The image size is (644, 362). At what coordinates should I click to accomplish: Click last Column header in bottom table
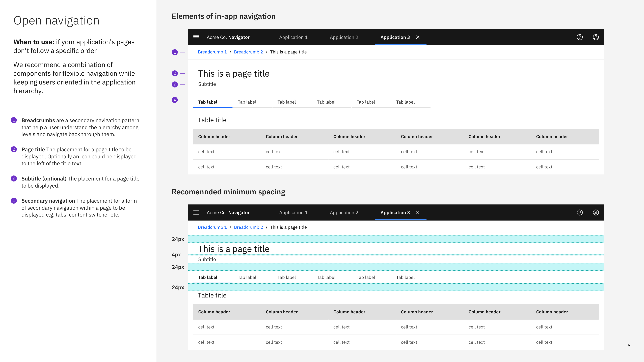coord(552,312)
